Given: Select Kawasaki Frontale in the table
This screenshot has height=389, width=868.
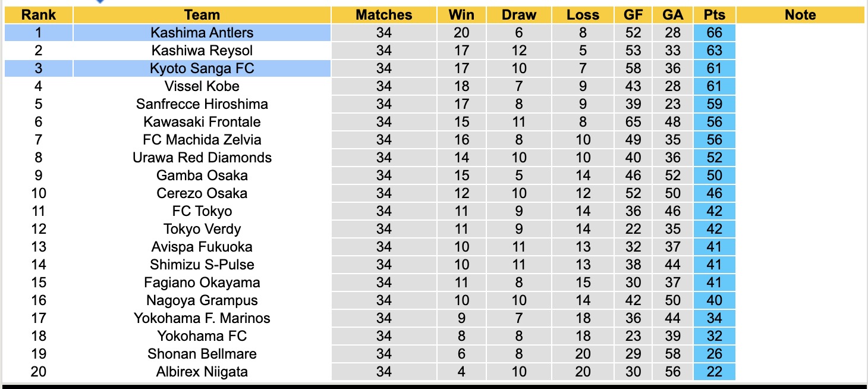Looking at the screenshot, I should (x=202, y=122).
